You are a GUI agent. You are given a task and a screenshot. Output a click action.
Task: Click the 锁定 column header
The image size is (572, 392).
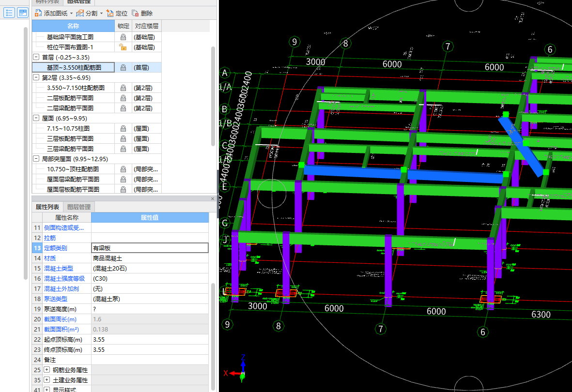[124, 26]
